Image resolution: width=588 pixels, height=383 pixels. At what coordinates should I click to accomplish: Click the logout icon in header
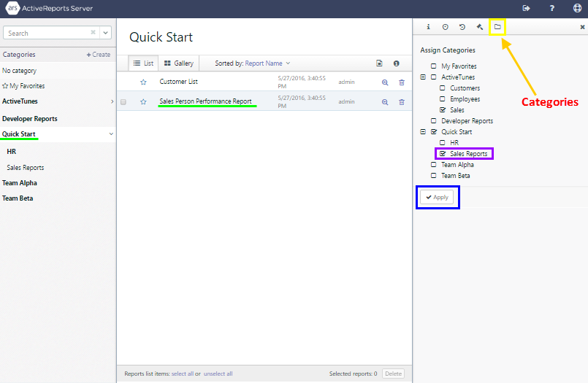coord(526,8)
